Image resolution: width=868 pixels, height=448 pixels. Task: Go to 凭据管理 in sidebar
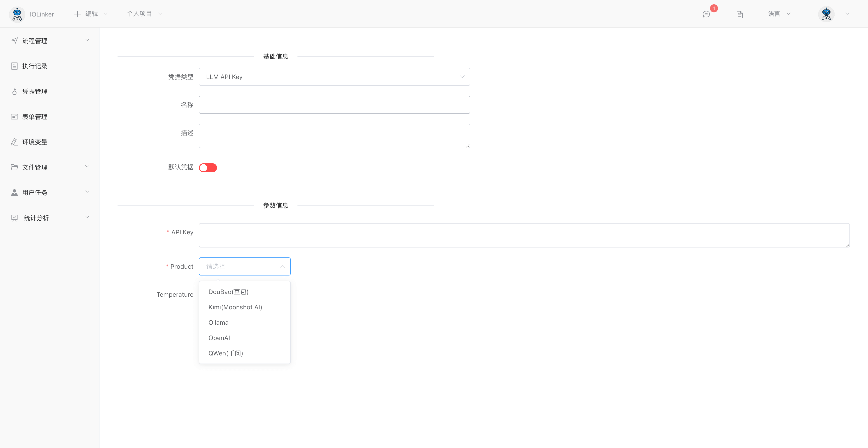[35, 91]
